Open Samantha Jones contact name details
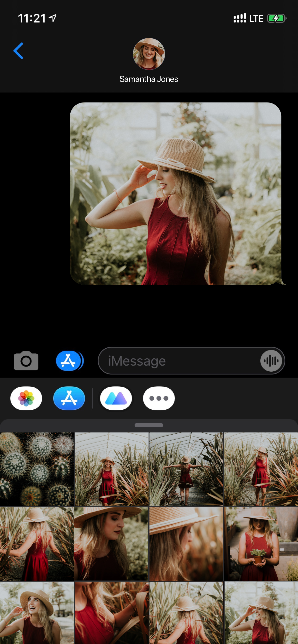The height and width of the screenshot is (644, 298). point(149,79)
